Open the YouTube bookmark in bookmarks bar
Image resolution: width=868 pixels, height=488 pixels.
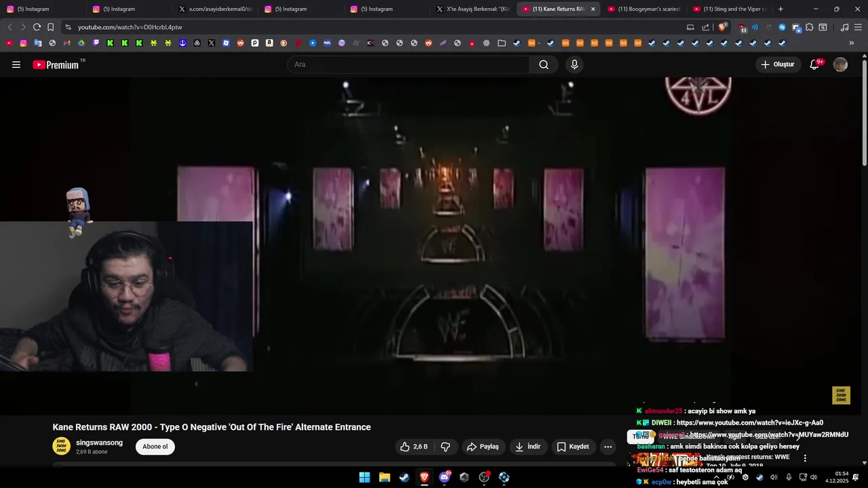click(9, 43)
